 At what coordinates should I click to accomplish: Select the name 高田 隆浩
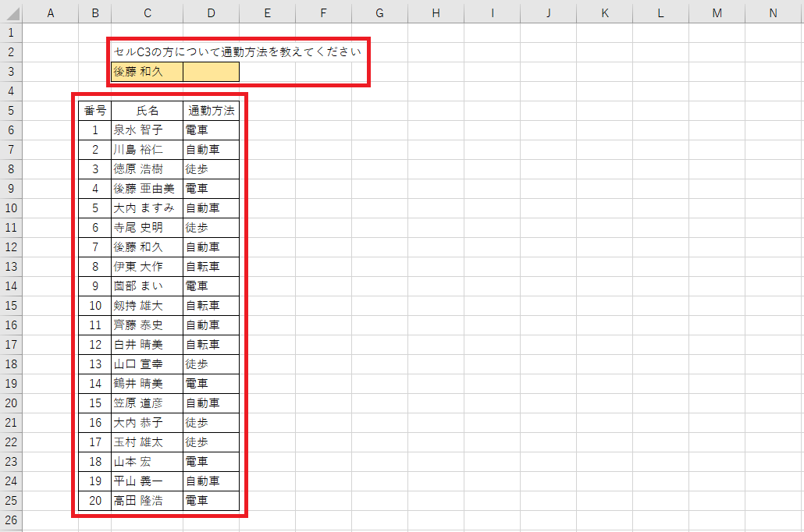(x=138, y=500)
